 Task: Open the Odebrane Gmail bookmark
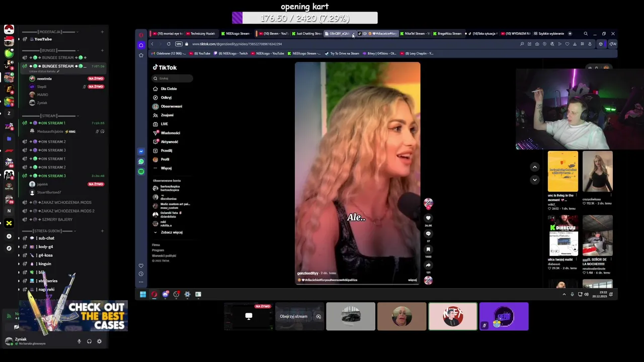click(x=170, y=53)
